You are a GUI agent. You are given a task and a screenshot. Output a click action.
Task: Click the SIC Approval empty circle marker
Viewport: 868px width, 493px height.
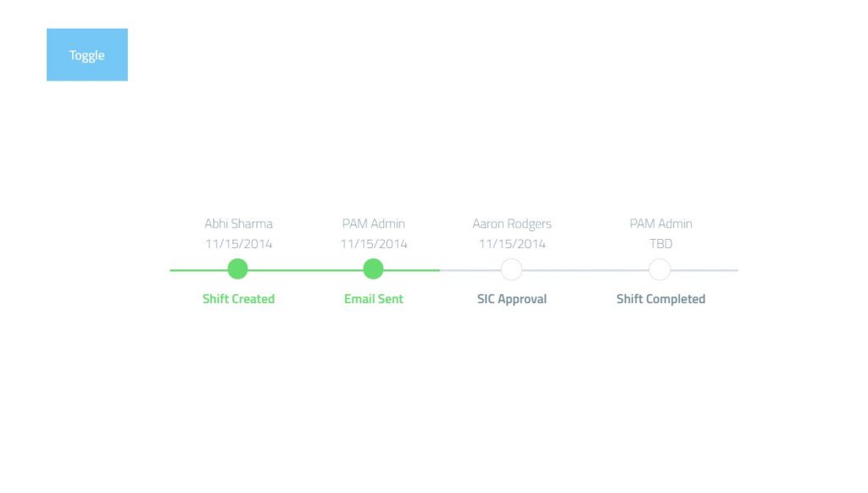click(511, 269)
